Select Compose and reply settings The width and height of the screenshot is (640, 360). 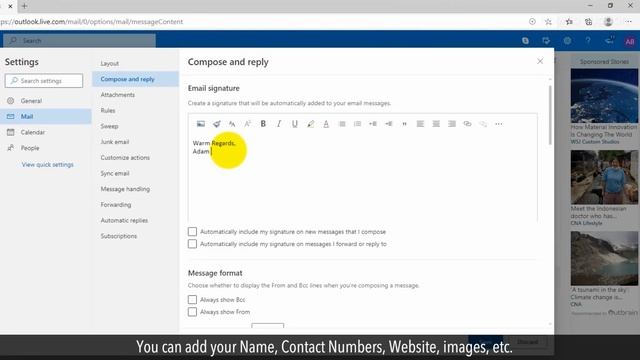coord(135,79)
